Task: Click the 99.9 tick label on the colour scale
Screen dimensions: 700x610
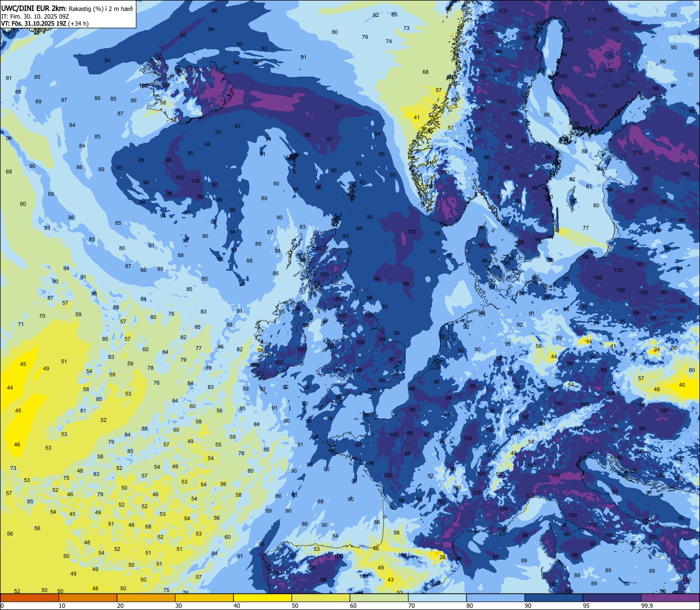Action: [647, 606]
